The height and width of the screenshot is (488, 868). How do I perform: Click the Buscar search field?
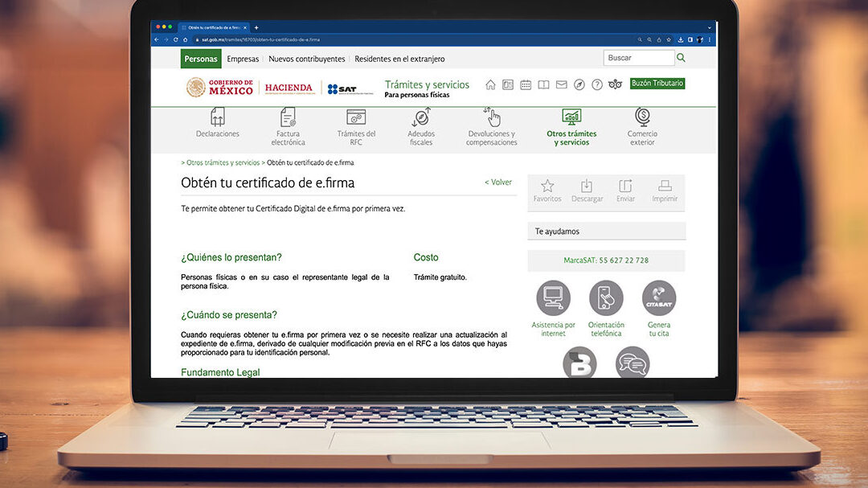(638, 58)
